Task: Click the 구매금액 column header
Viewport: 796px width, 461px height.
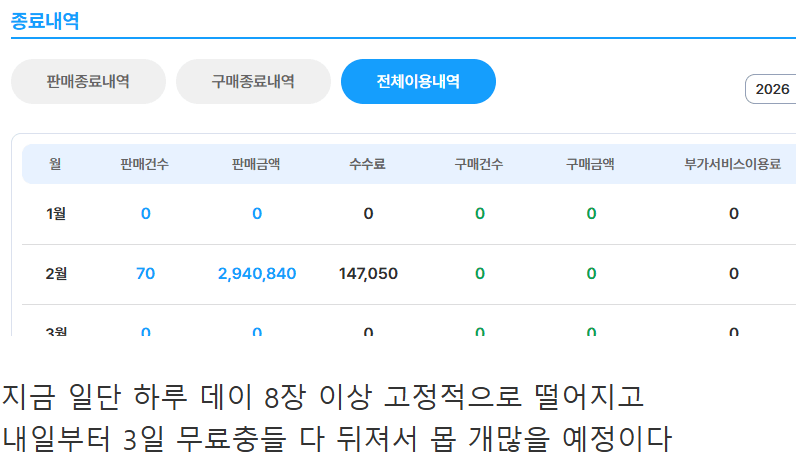Action: click(x=591, y=164)
